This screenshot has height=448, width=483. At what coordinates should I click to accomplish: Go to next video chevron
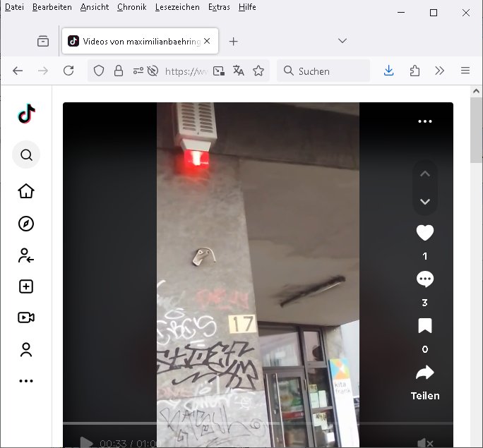point(424,202)
